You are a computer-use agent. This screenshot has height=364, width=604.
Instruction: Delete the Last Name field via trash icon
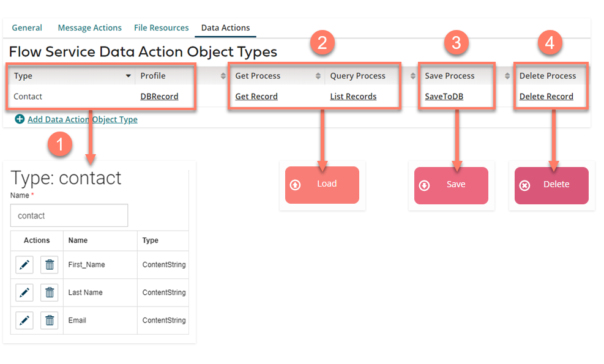[50, 292]
